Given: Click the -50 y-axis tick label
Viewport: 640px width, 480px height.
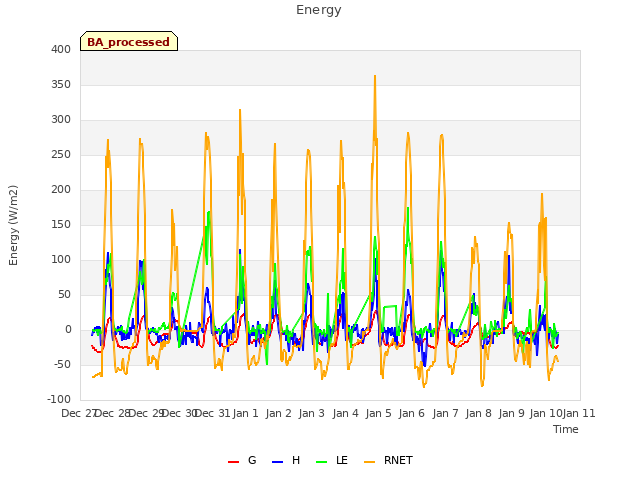Looking at the screenshot, I should [x=62, y=364].
